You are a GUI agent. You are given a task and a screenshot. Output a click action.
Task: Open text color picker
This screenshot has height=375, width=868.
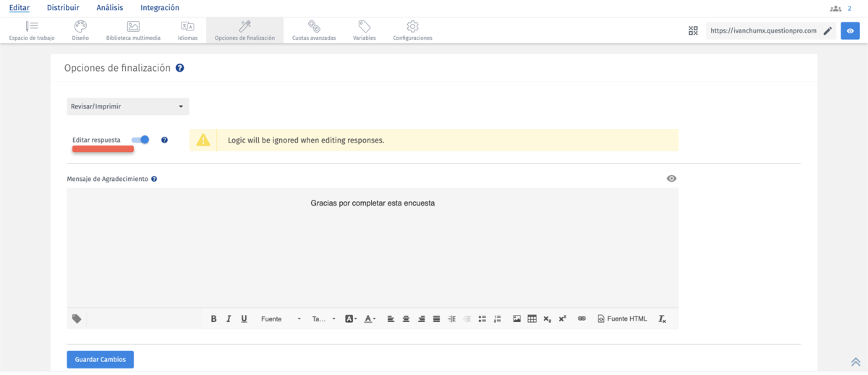(x=370, y=319)
